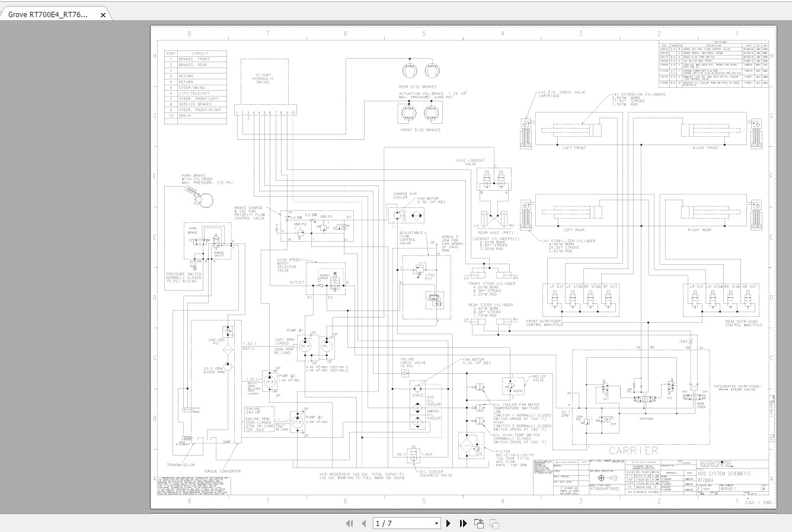Advance to the next page

coord(449,524)
